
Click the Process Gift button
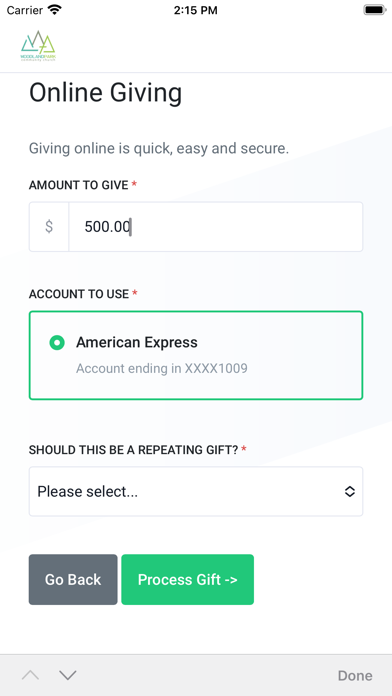(187, 579)
